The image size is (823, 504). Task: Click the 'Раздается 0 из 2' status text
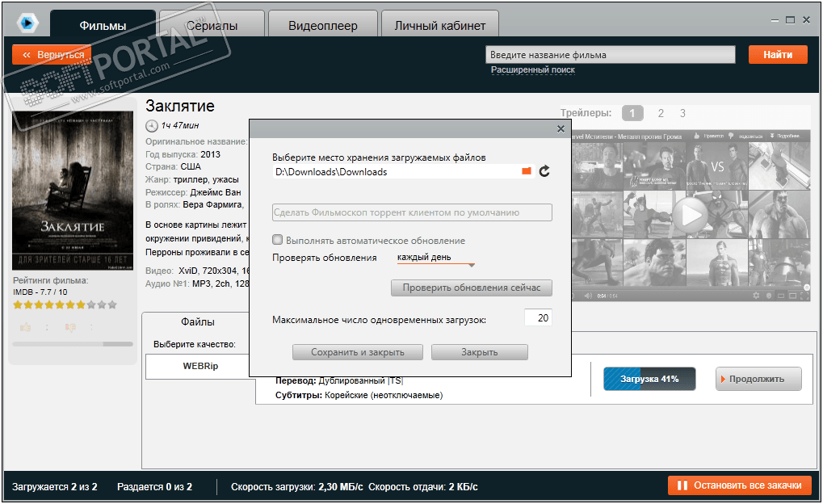tap(154, 487)
